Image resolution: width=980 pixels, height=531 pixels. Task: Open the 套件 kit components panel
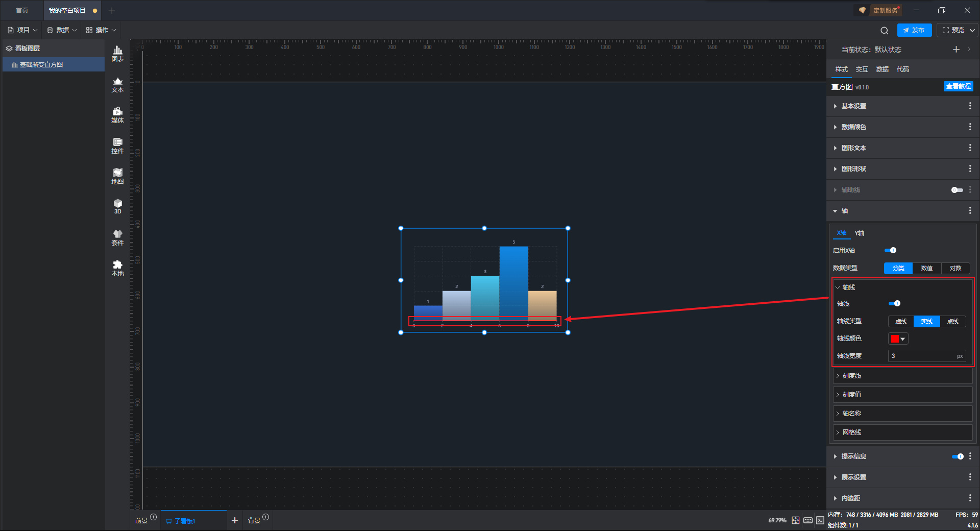point(117,238)
